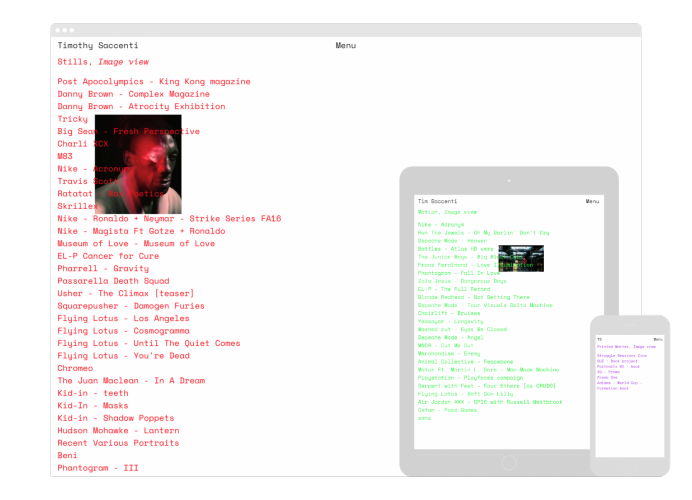This screenshot has height=500, width=692.
Task: Open Danny Brown - Complex Magazine
Action: 133,94
